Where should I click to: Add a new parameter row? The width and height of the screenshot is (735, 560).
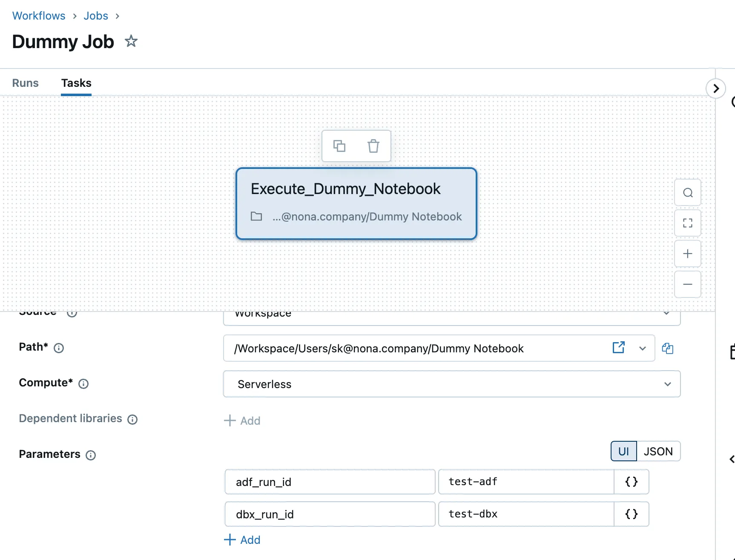pos(242,540)
